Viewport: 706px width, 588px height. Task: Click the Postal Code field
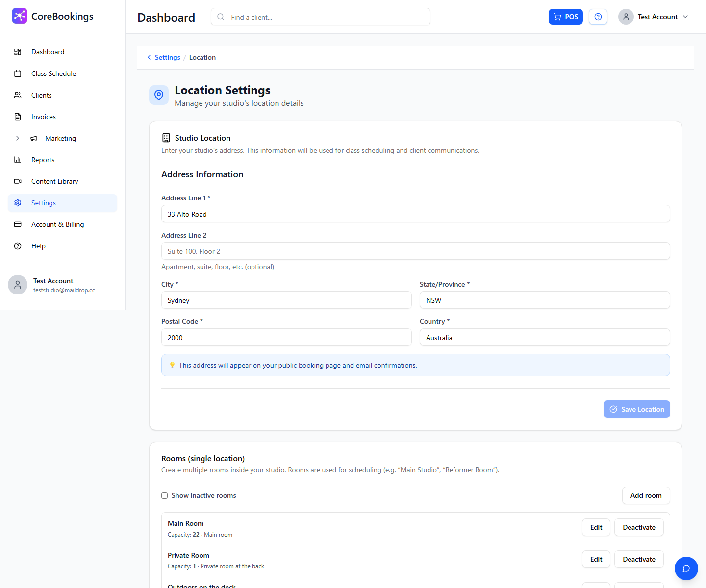pyautogui.click(x=286, y=337)
